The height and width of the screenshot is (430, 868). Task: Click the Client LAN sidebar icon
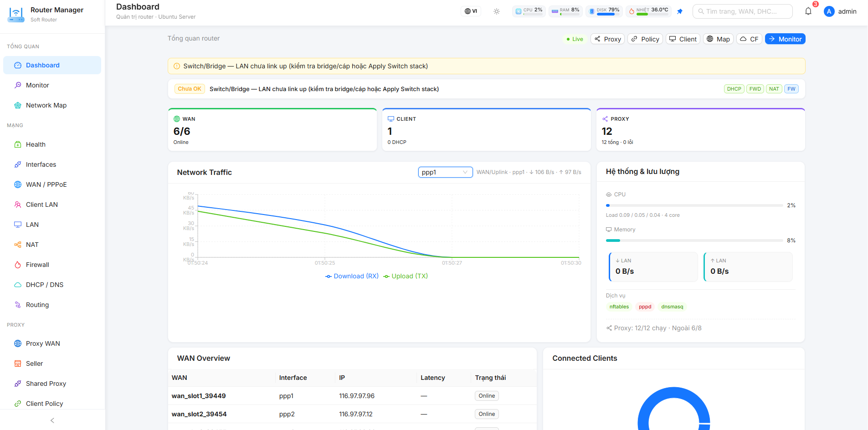point(18,205)
